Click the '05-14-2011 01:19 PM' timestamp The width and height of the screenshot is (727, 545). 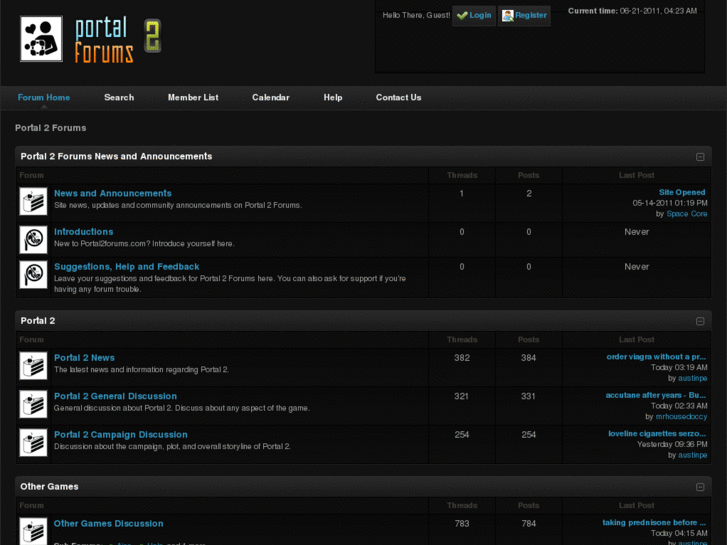pos(670,203)
